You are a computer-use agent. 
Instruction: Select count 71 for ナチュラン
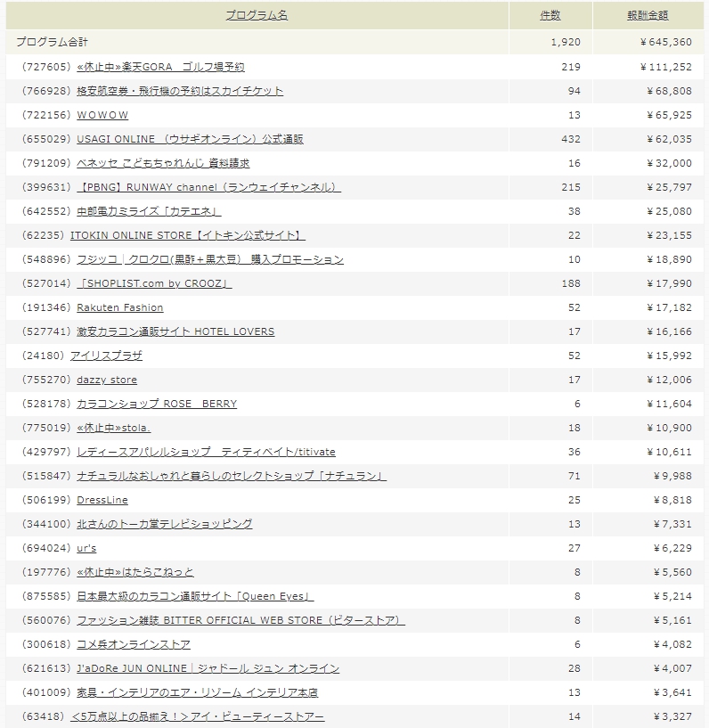point(574,477)
